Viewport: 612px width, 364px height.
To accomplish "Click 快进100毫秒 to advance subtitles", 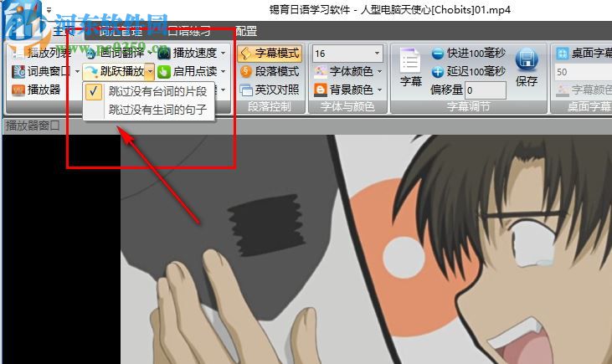I will (469, 53).
